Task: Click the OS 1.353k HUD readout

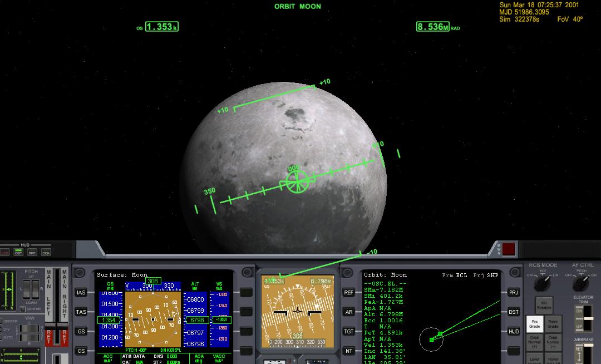Action: tap(158, 27)
